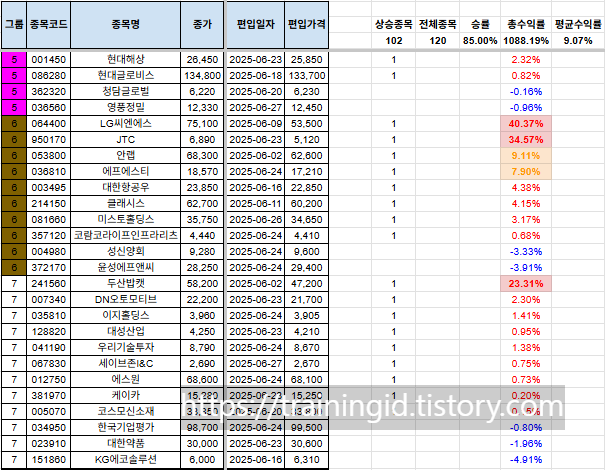Screen dimensions: 605x470
Task: Select the 현대해상 stock name cell
Action: (x=125, y=59)
